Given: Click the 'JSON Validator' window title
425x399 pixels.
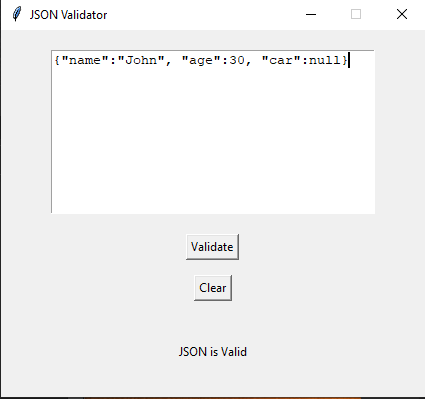Looking at the screenshot, I should coord(68,15).
